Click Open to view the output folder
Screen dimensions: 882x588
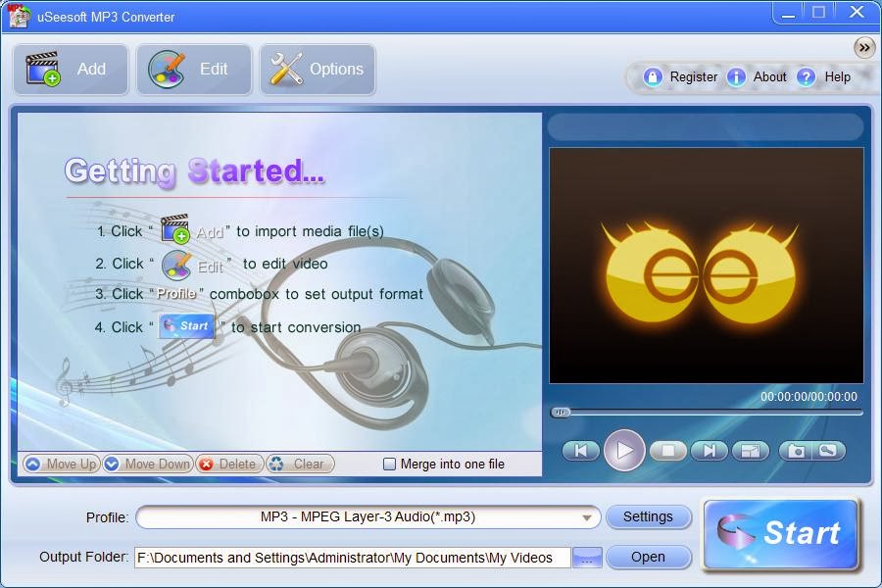(649, 557)
